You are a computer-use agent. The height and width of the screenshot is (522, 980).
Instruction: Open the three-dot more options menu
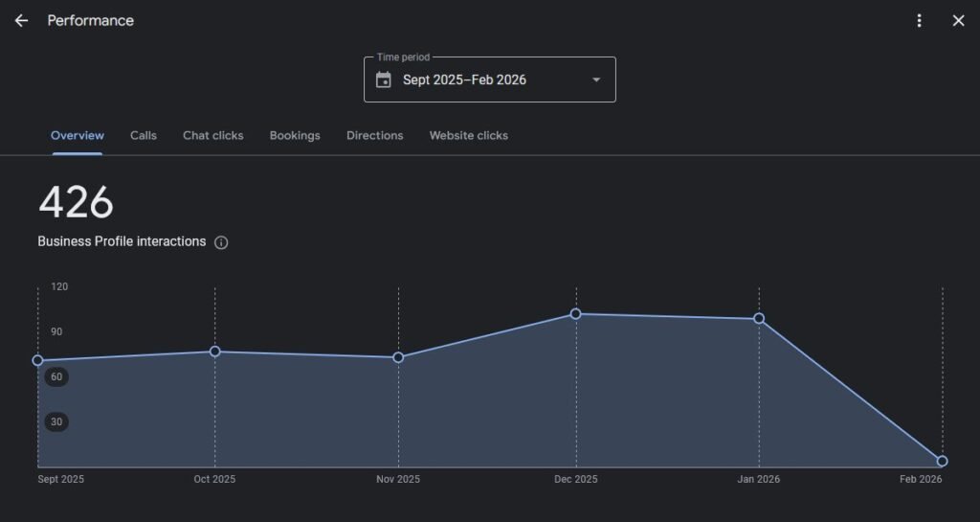919,21
